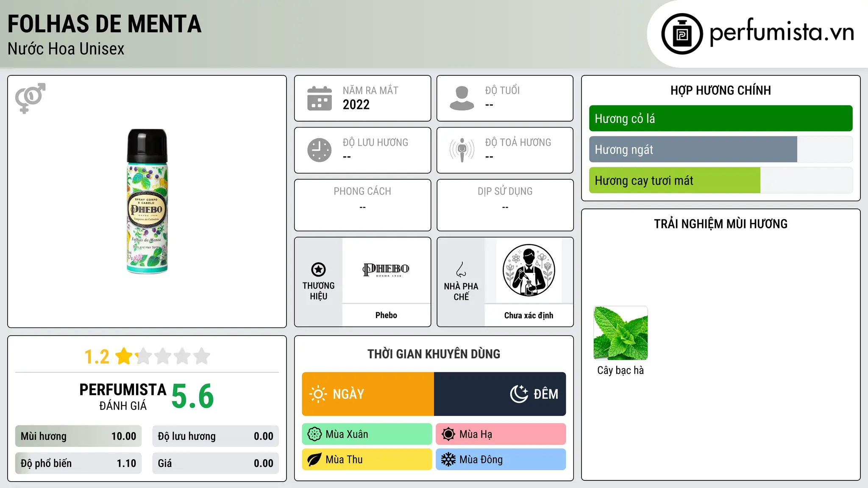Click the release year value 2022

pyautogui.click(x=356, y=105)
